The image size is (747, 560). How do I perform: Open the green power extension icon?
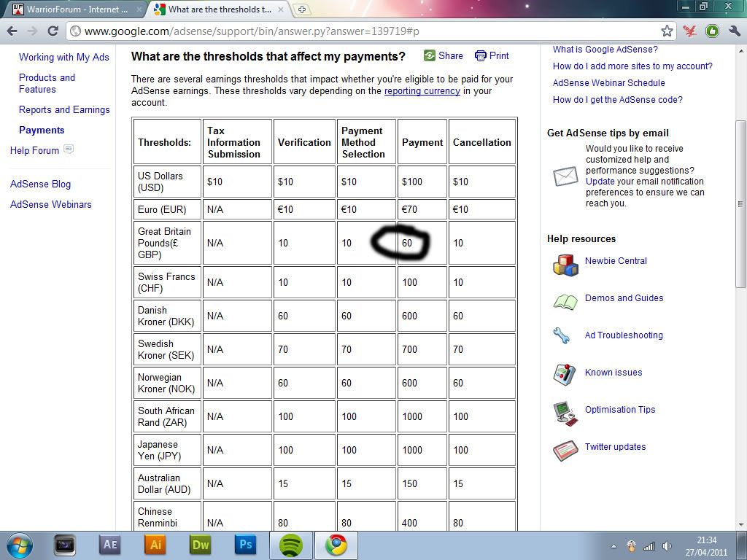coord(712,31)
